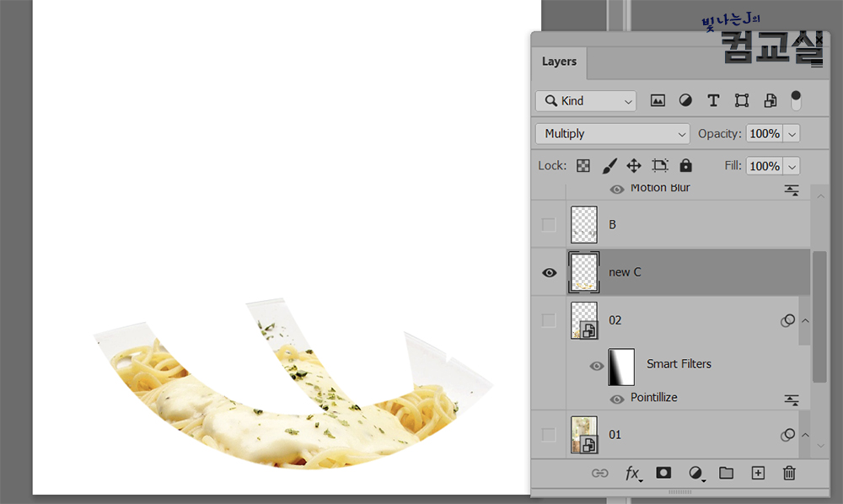Add a layer style fx
Viewport: 843px width, 504px height.
[x=633, y=474]
